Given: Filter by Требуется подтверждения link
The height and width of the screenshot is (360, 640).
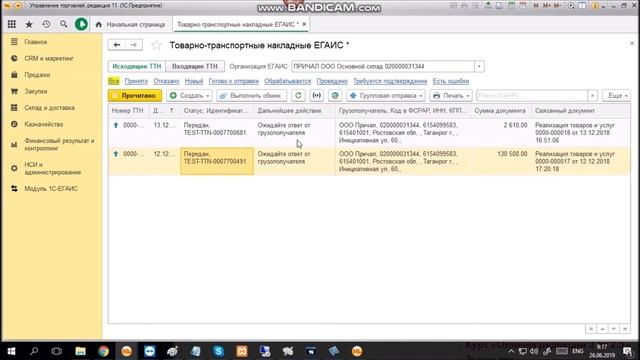Looking at the screenshot, I should (390, 81).
